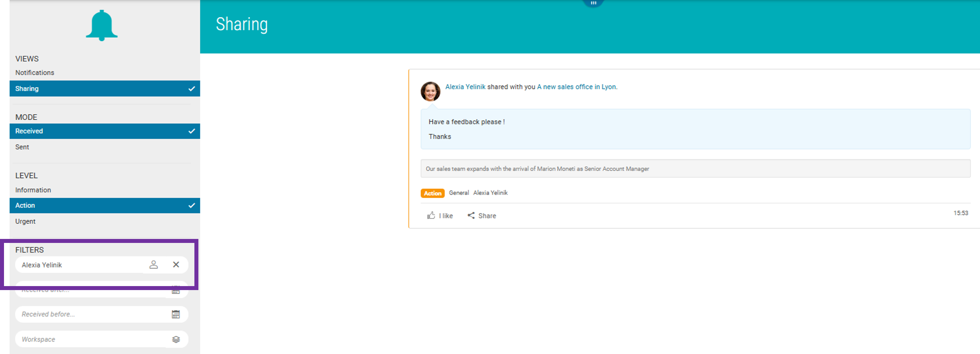Image resolution: width=980 pixels, height=354 pixels.
Task: Select the Received mode
Action: point(105,131)
